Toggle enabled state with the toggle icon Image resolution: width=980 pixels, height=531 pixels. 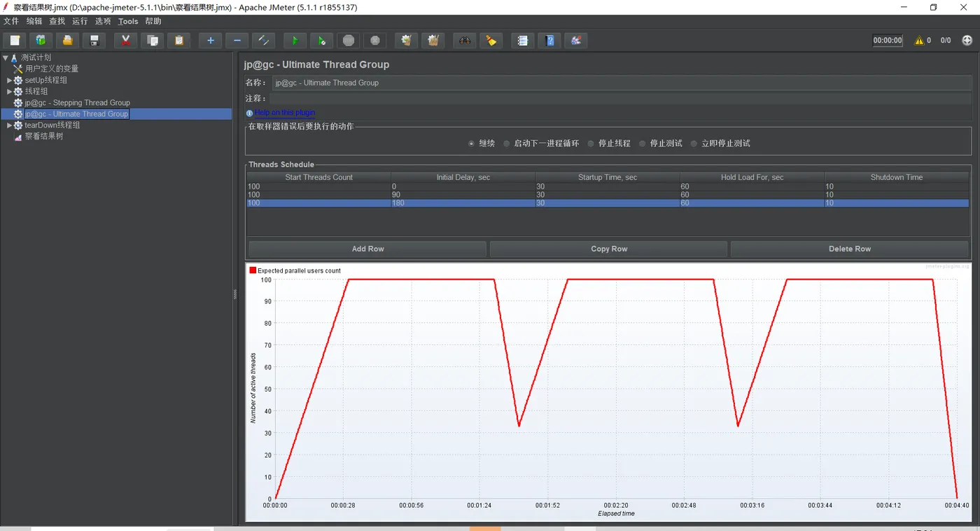tap(263, 41)
